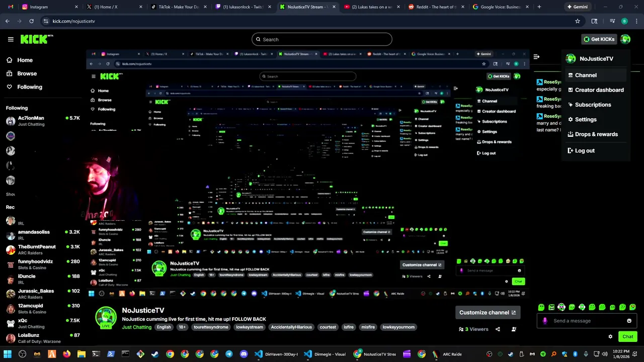Click the Just Chatting category link
This screenshot has height=362, width=644.
pyautogui.click(x=136, y=327)
